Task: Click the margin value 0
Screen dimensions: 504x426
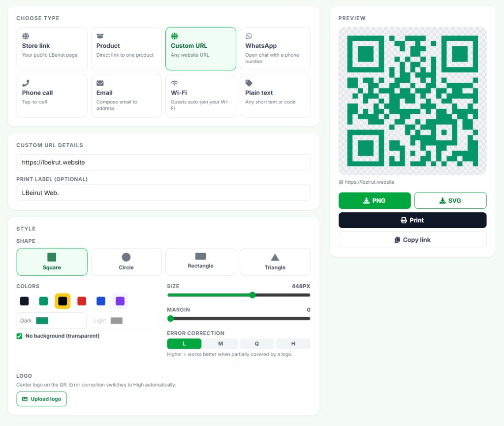Action: coord(309,310)
